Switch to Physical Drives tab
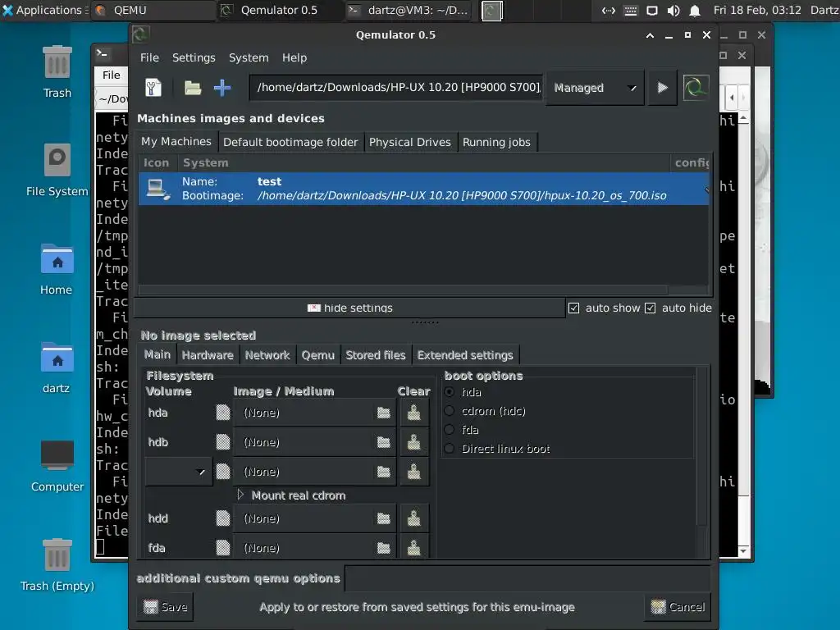The height and width of the screenshot is (630, 840). click(410, 142)
